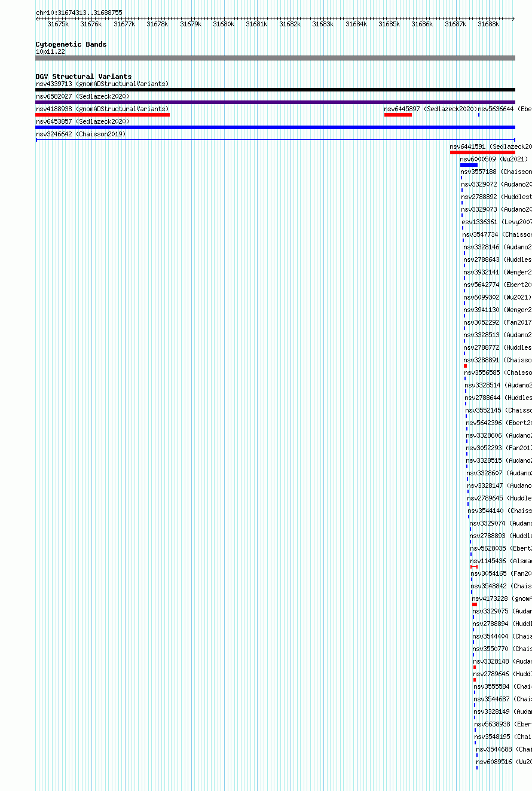The height and width of the screenshot is (791, 532).
Task: Select the nsv3557188 variant label
Action: pos(496,172)
